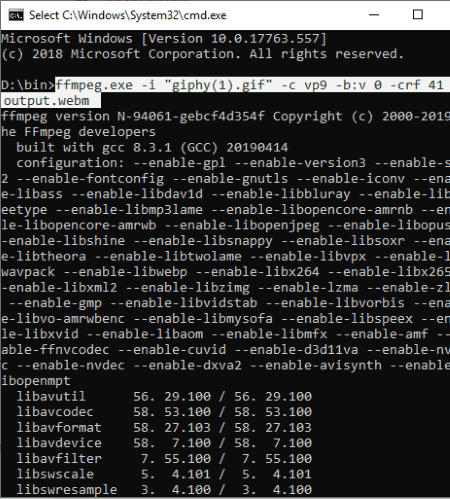Click the '--enable-libmfx' flag
Screen dimensions: 450x499
269,334
